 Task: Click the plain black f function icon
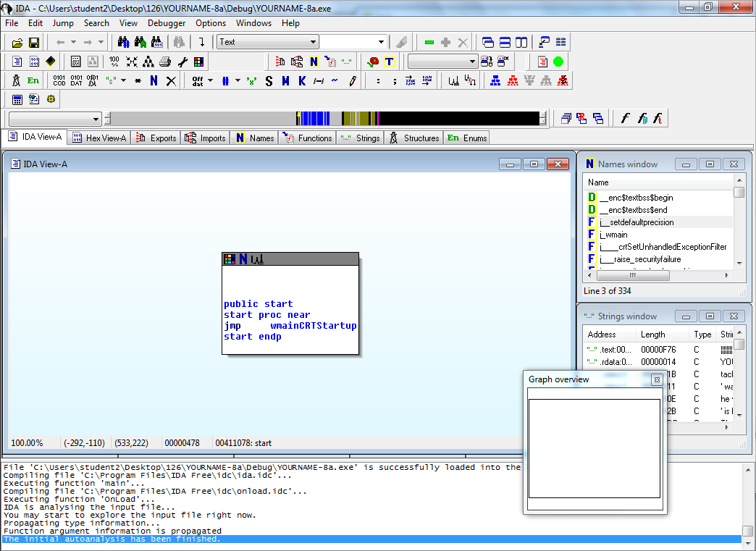pyautogui.click(x=625, y=118)
